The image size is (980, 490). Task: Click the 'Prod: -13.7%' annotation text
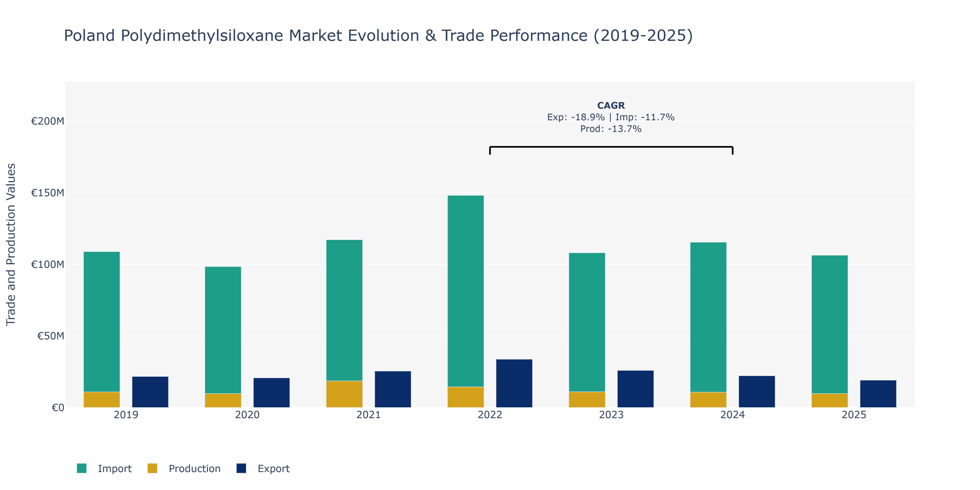(611, 129)
